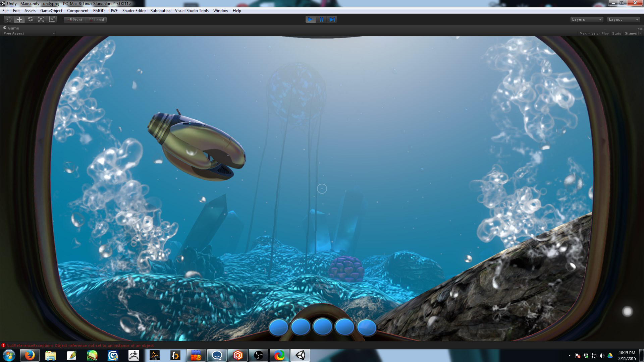Open the Assets menu

click(30, 11)
